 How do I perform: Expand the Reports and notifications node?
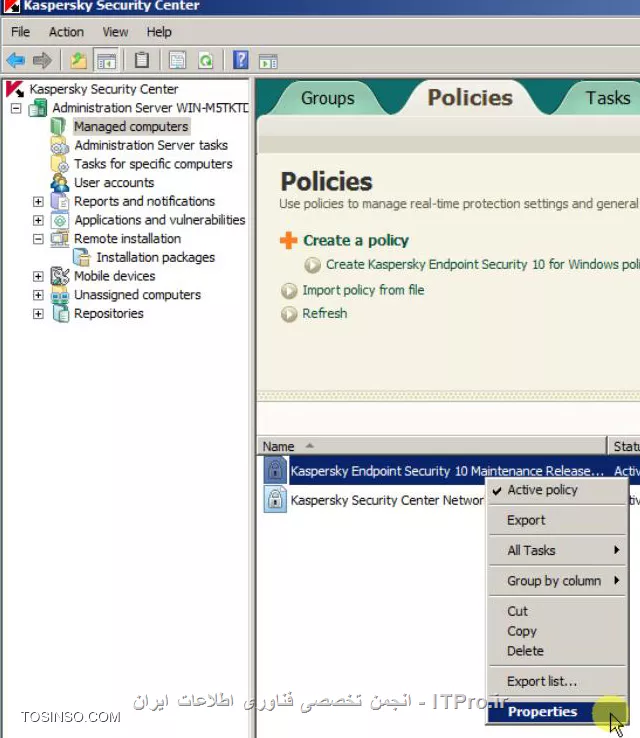(38, 201)
